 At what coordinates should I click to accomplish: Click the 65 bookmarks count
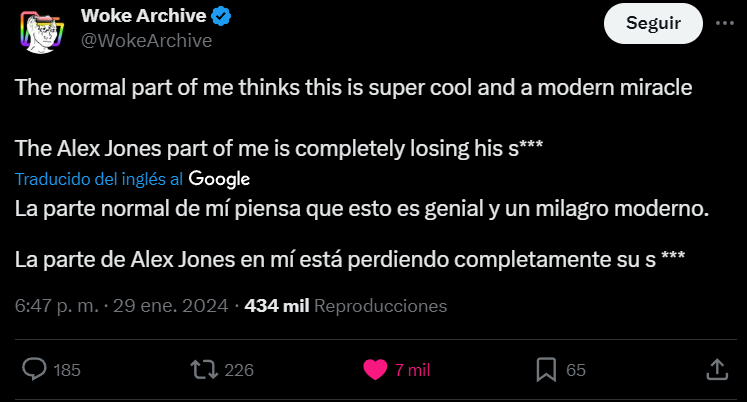(575, 370)
